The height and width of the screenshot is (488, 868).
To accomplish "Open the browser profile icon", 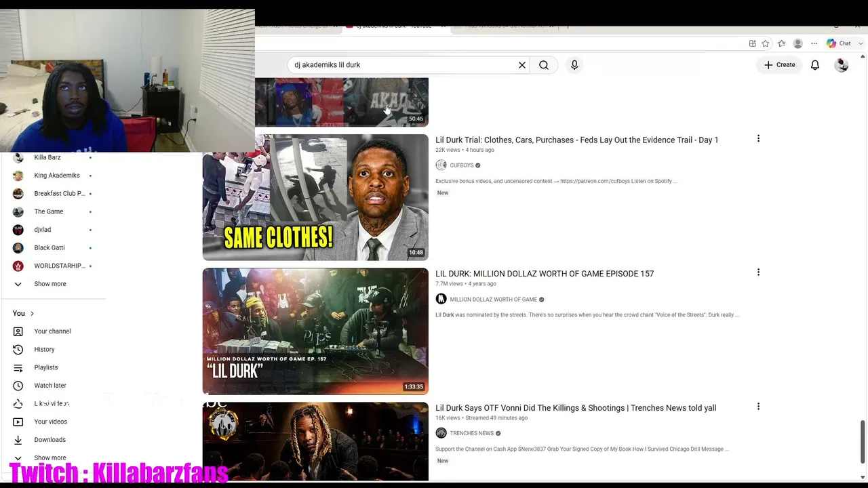I will pos(798,43).
